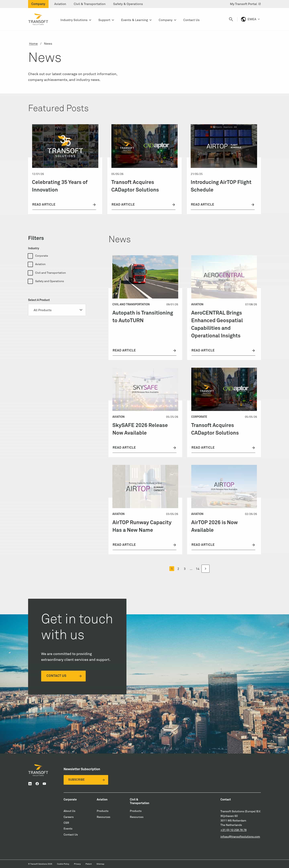Read article Celebrating 35 Years of Innovation
The width and height of the screenshot is (289, 868).
click(x=64, y=205)
